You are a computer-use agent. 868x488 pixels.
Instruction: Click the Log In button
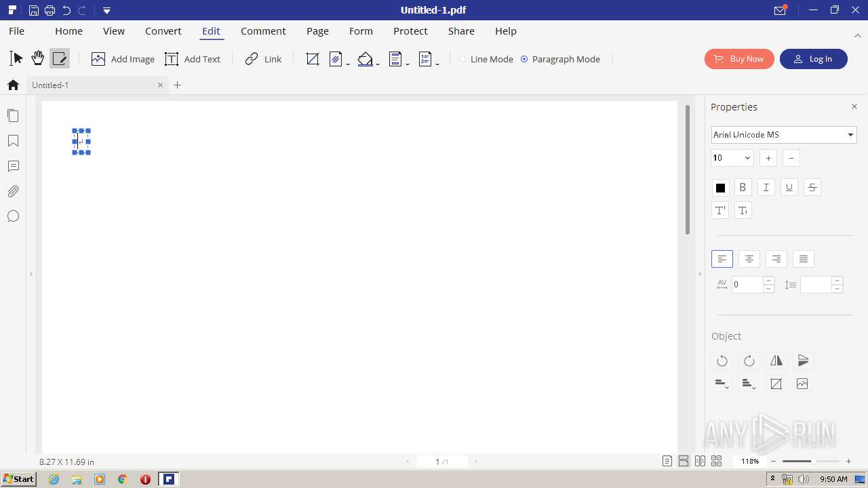[x=814, y=59]
